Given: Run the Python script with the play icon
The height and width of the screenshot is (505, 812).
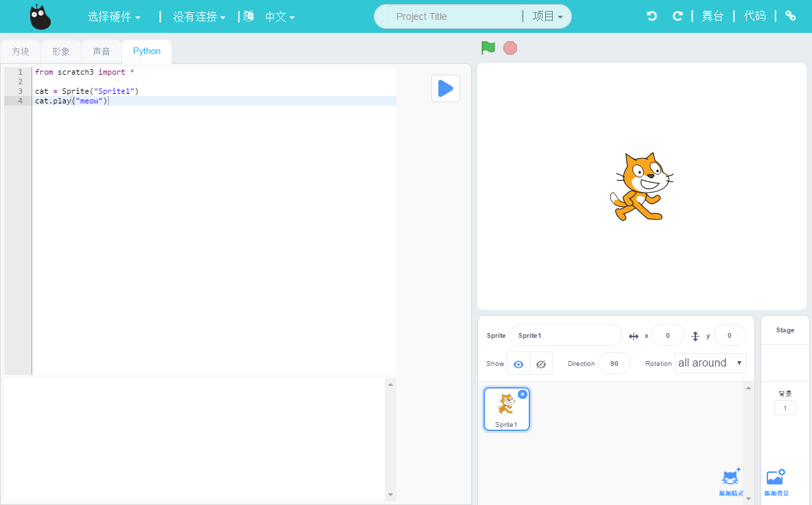Looking at the screenshot, I should (x=445, y=88).
